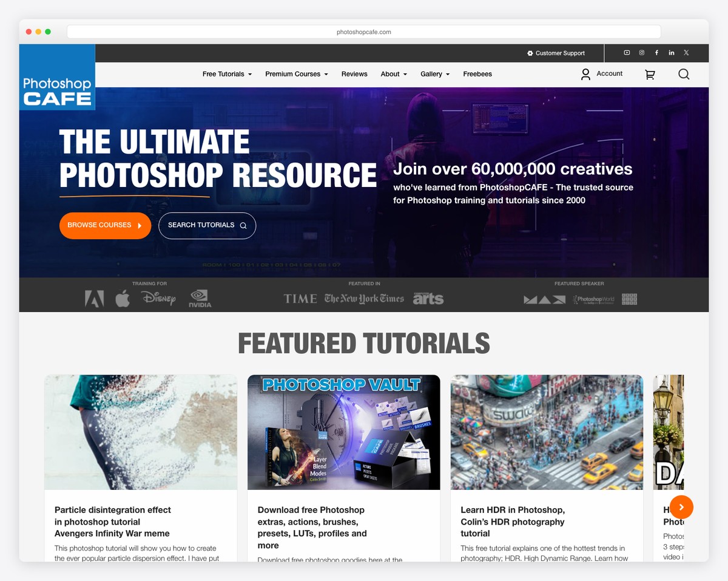Open the Reviews menu item
The width and height of the screenshot is (728, 581).
point(354,74)
